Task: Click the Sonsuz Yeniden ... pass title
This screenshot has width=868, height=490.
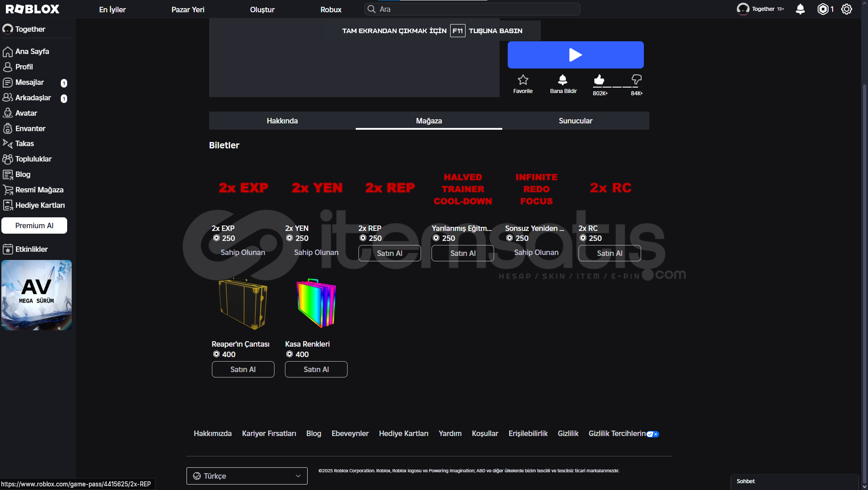Action: coord(535,228)
